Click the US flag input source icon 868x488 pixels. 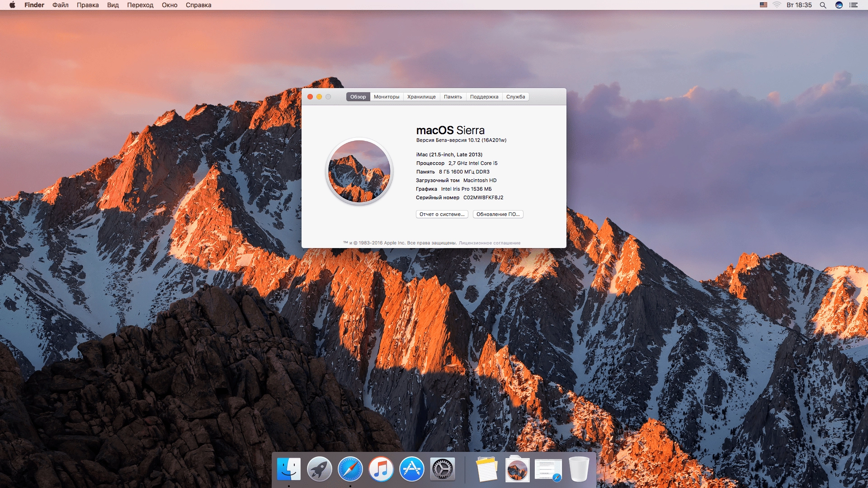point(764,5)
